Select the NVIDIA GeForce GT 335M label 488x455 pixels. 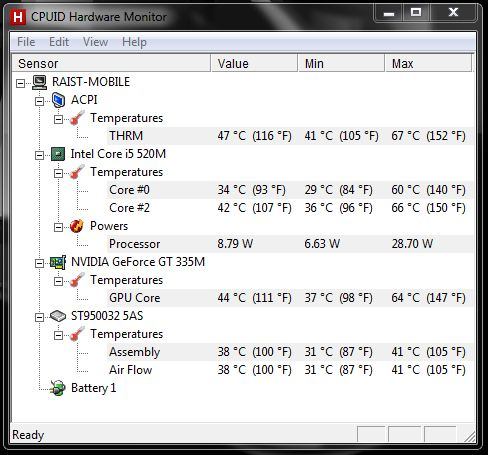point(138,262)
